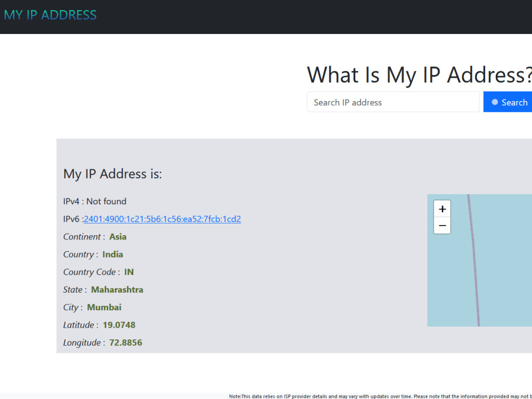
Task: Click the Country Code value 'IN'
Action: pyautogui.click(x=129, y=272)
